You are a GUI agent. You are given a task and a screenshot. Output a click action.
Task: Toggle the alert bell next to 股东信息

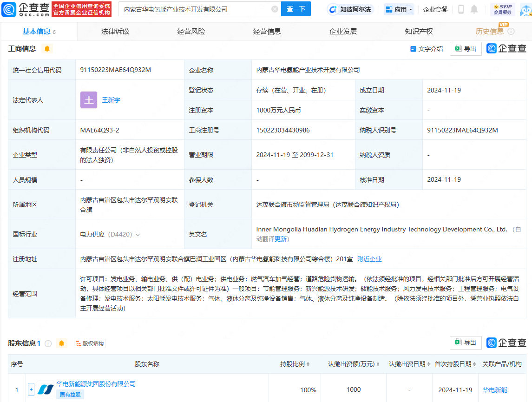[x=61, y=343]
